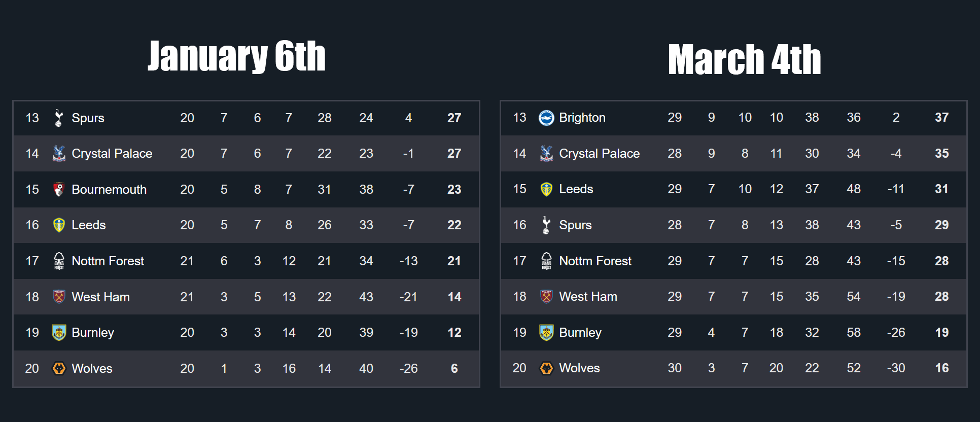
Task: Click Wolves crest in March 4th table
Action: coord(546,368)
